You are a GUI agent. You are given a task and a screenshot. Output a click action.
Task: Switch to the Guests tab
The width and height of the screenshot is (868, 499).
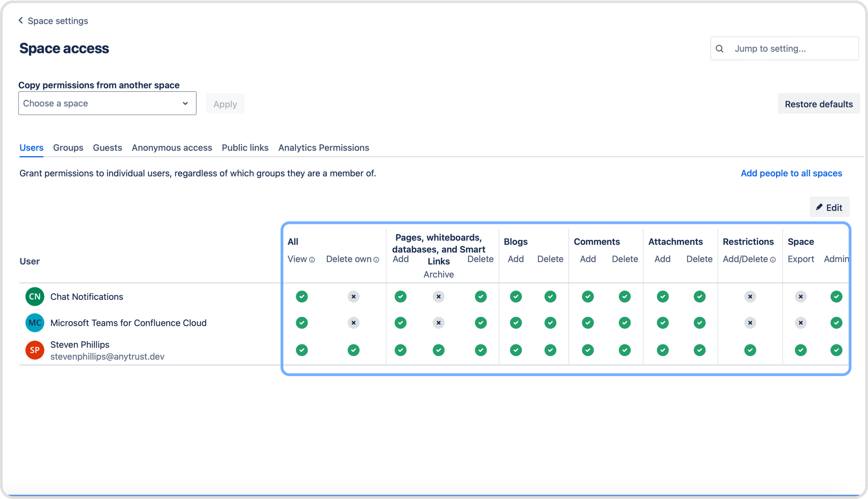107,148
